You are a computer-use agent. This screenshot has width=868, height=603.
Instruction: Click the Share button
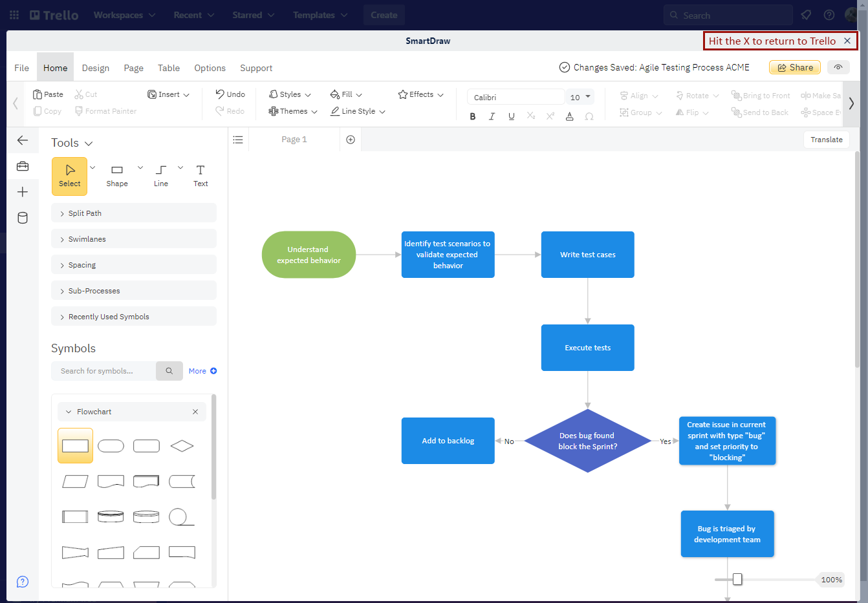coord(794,67)
